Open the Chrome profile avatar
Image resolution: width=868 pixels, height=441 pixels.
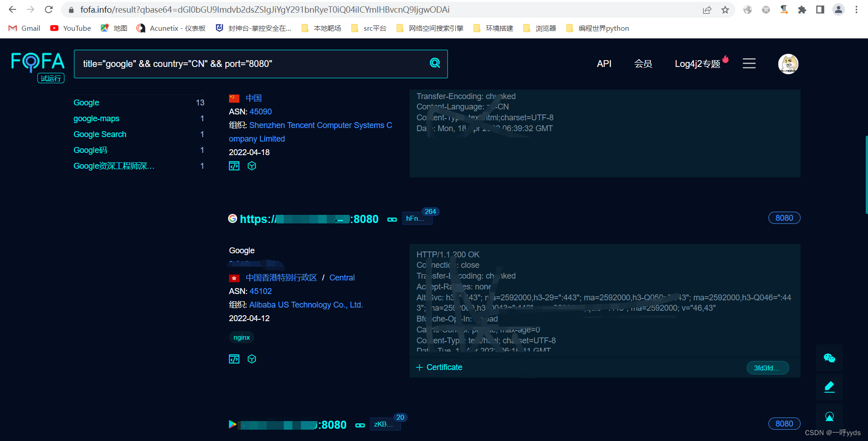tap(839, 9)
